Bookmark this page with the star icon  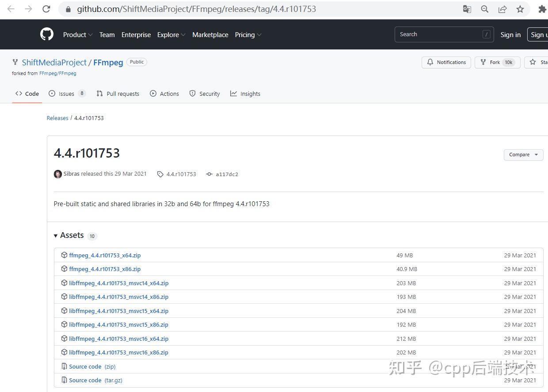[520, 9]
